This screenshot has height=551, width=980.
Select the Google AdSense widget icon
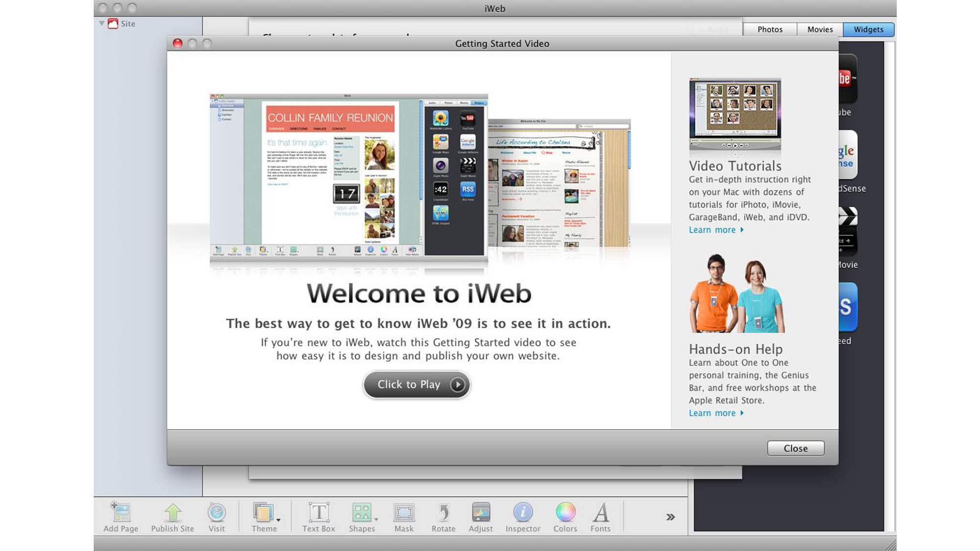pos(848,155)
